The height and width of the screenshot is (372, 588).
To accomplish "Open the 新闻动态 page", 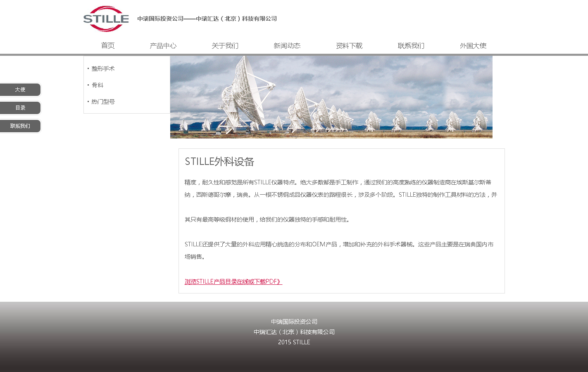I will (287, 45).
